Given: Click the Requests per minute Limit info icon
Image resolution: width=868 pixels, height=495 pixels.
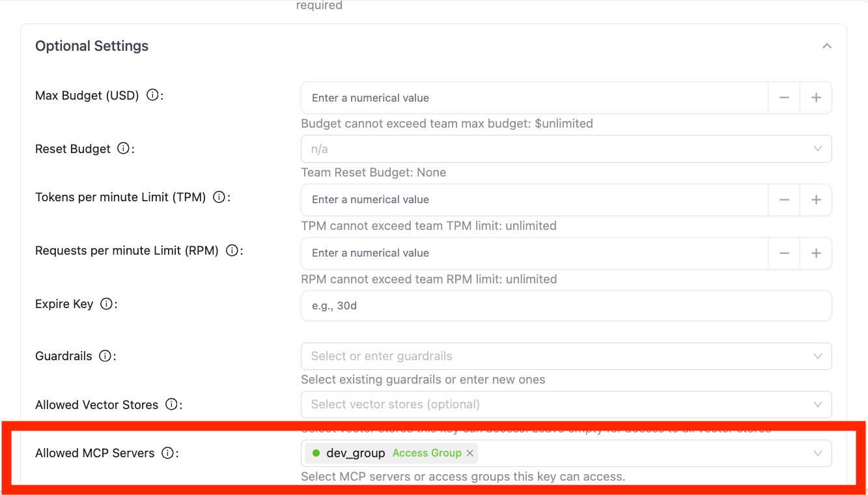Looking at the screenshot, I should pyautogui.click(x=231, y=250).
